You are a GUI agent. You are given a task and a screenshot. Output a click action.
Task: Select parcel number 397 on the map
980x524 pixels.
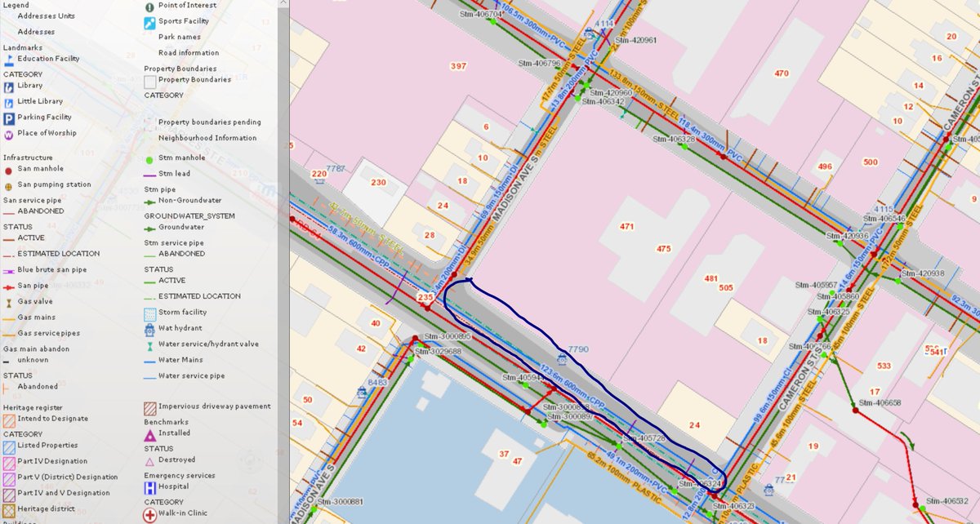point(458,65)
